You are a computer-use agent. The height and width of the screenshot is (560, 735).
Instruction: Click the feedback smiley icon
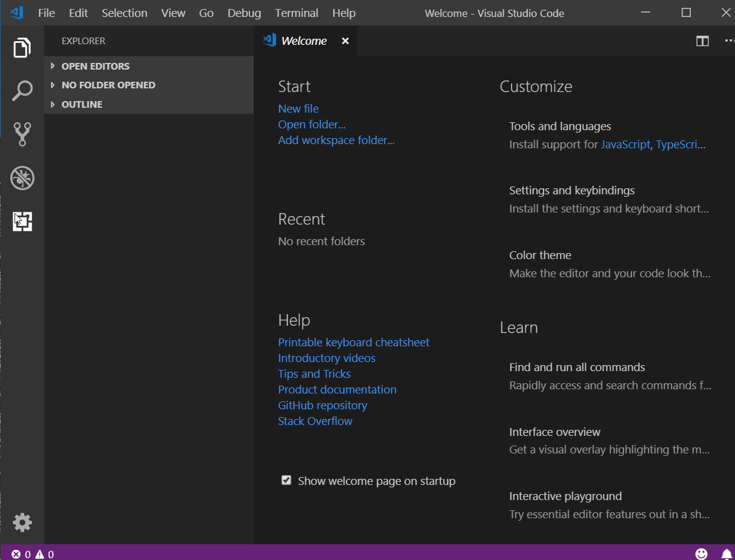701,553
